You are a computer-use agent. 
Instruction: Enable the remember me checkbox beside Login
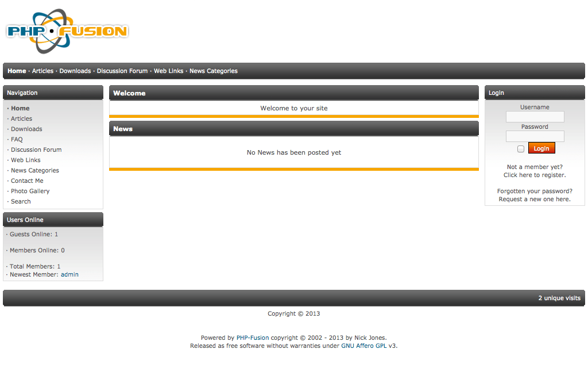521,148
